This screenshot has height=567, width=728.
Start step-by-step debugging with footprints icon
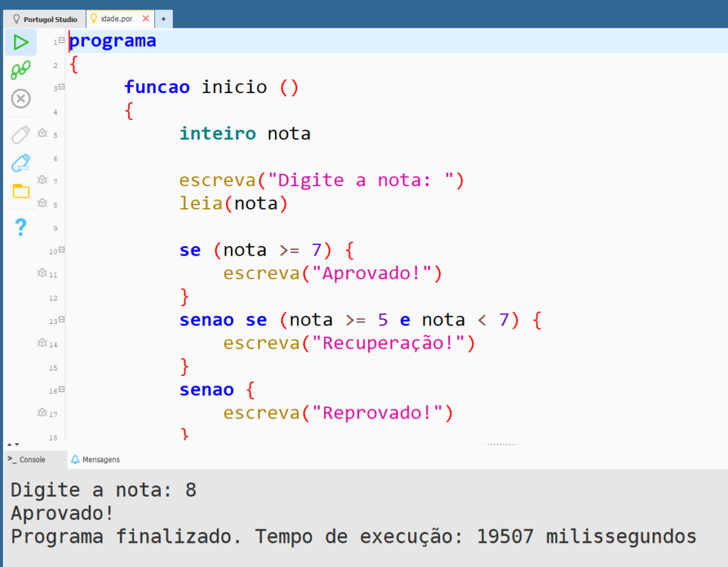click(21, 70)
